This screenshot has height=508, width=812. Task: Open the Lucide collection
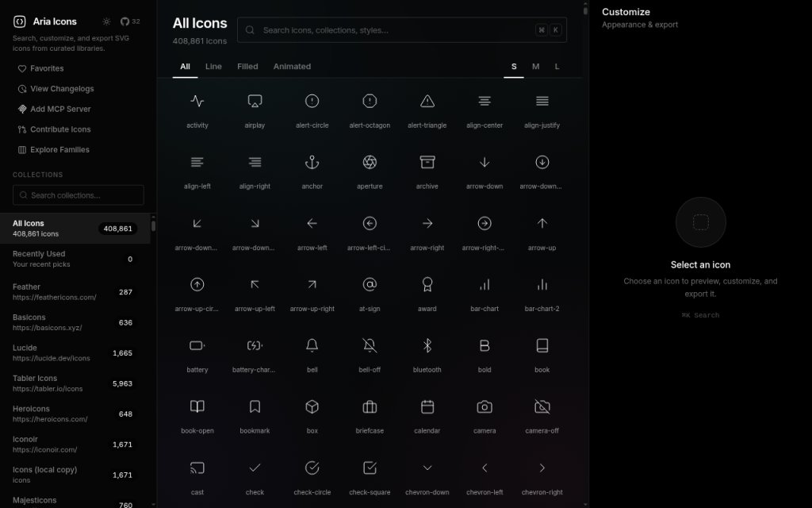(x=75, y=353)
